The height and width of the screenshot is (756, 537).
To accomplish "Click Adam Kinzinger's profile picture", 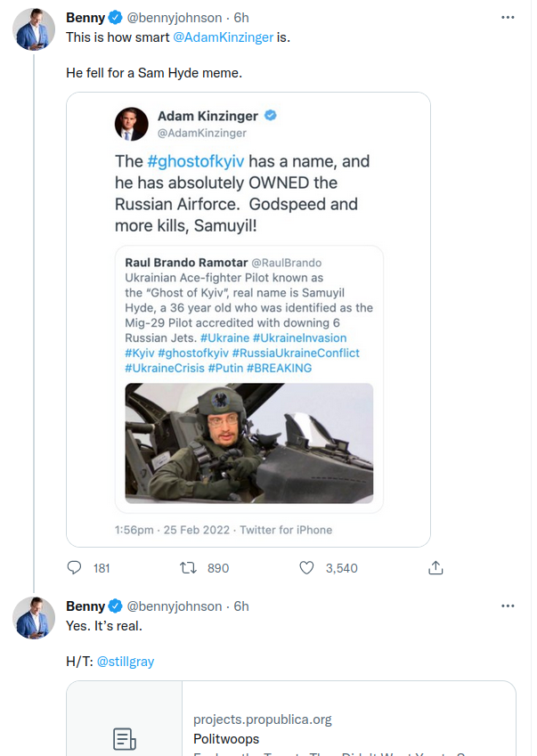I will click(x=132, y=124).
